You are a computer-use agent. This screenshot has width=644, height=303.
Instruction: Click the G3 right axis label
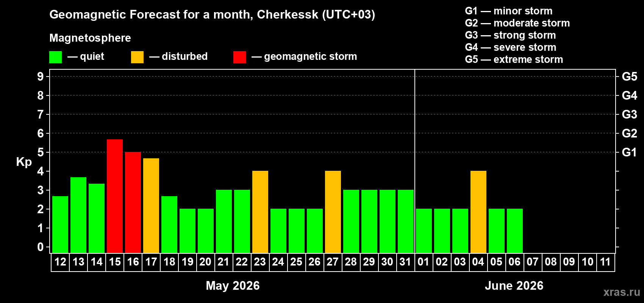click(629, 114)
